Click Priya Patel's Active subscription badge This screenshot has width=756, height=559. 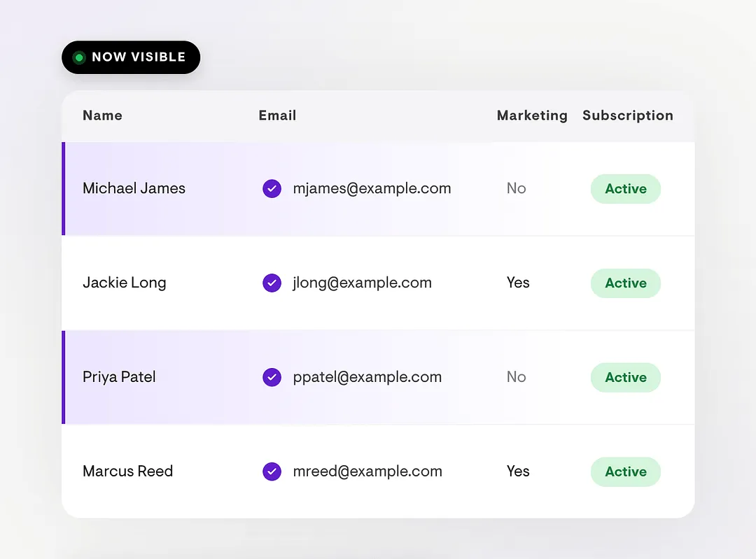pos(625,377)
